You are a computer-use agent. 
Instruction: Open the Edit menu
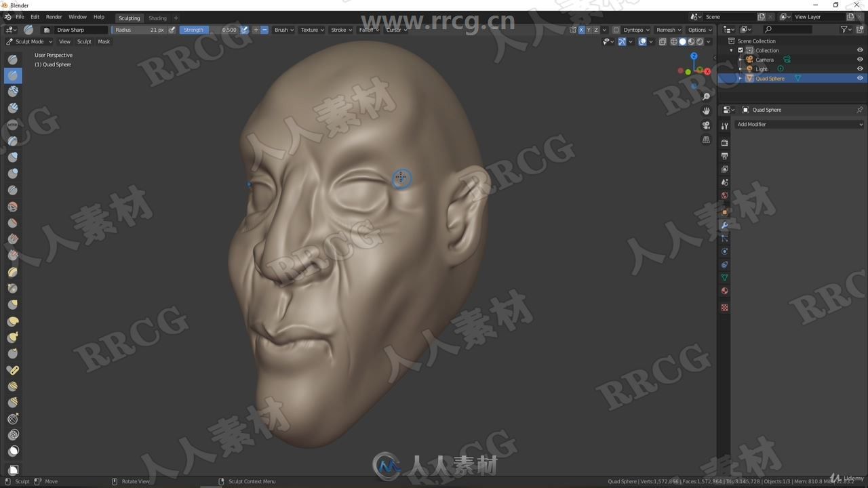(35, 17)
